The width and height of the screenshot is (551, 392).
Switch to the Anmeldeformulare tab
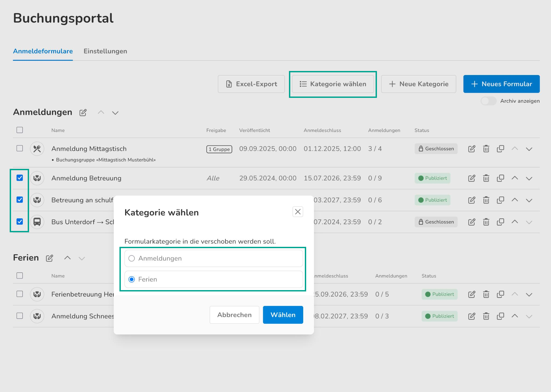(43, 51)
